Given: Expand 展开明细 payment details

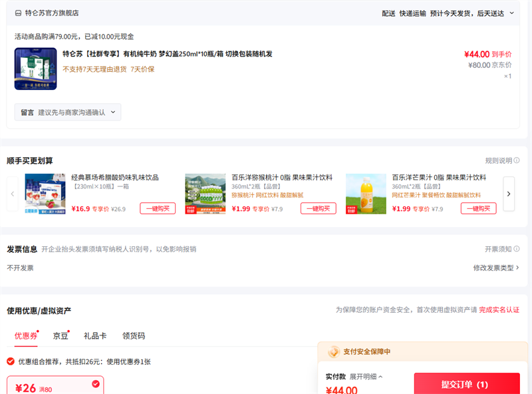Looking at the screenshot, I should [x=365, y=377].
